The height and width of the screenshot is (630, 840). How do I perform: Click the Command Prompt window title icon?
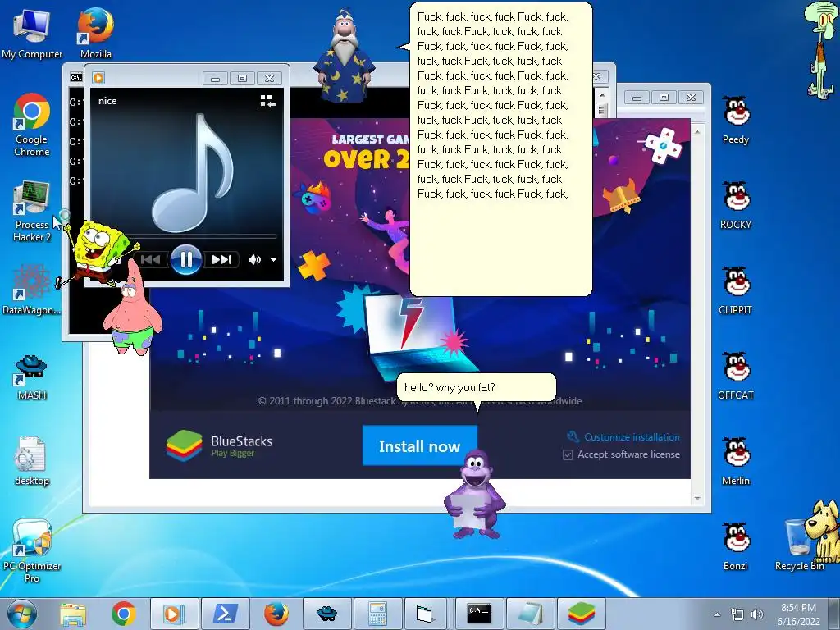tap(75, 78)
